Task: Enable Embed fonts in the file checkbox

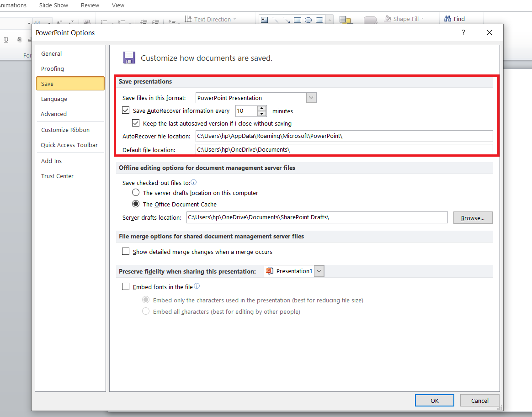Action: coord(126,287)
